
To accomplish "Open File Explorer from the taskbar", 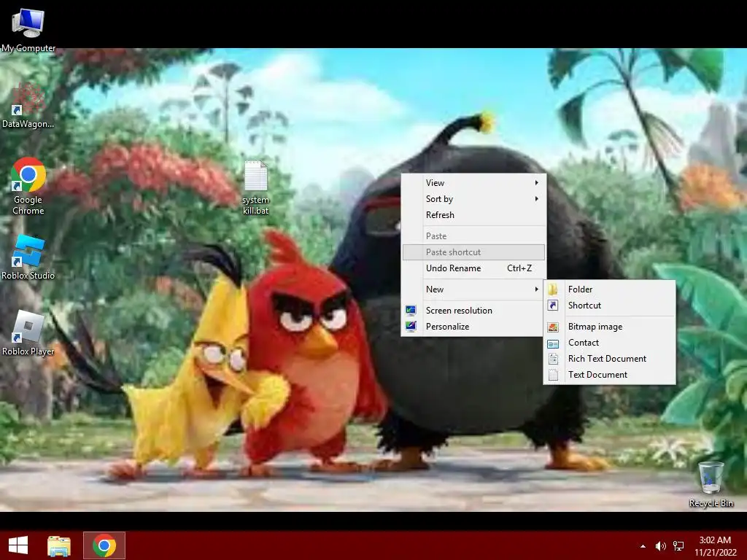I will 59,545.
